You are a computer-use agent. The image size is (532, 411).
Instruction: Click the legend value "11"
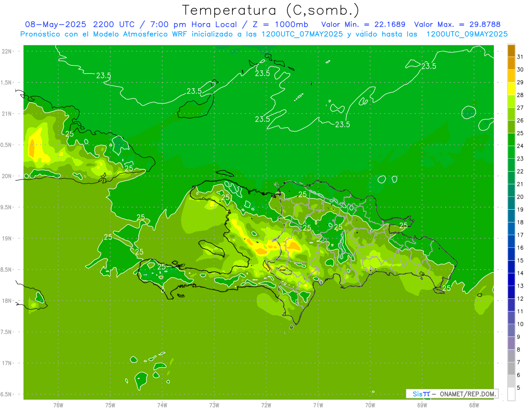pos(520,312)
